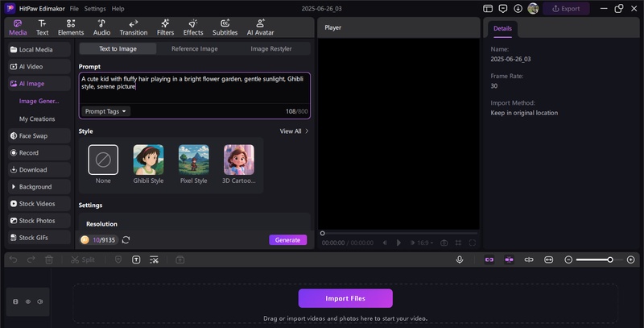Open the user profile avatar

tap(533, 9)
